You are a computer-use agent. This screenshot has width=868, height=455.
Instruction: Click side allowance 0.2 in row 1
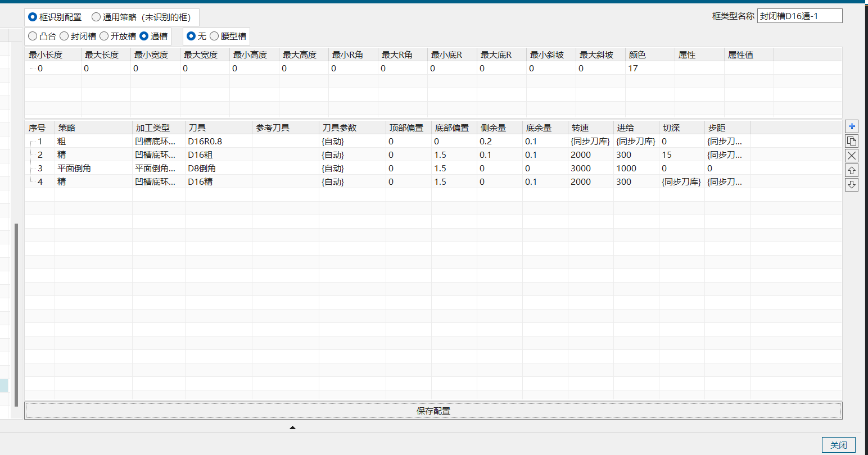[x=500, y=141]
